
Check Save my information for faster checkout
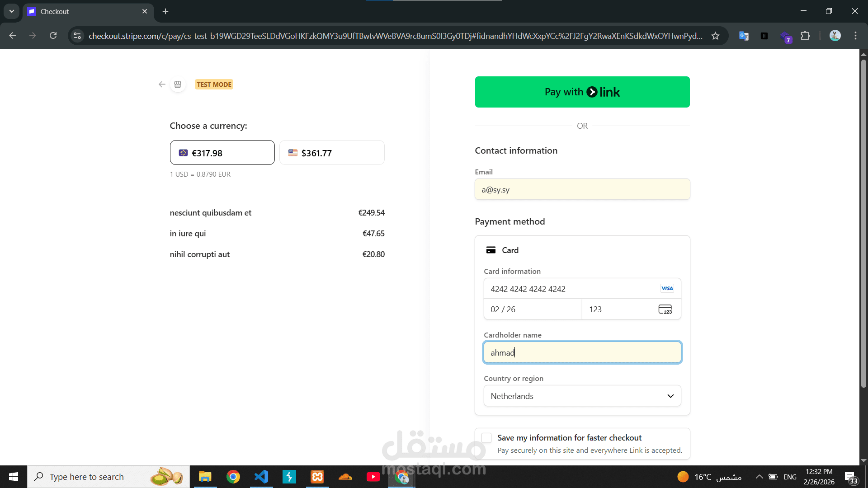pos(486,438)
